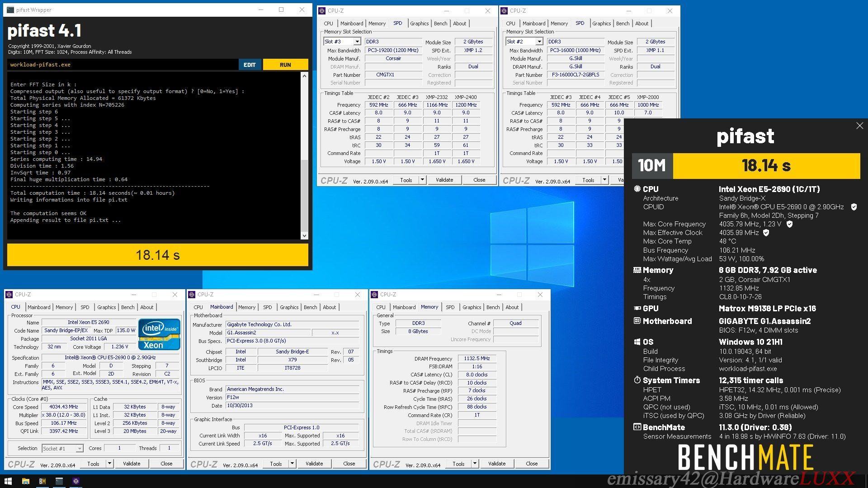868x488 pixels.
Task: Click the pifast console taskbar icon
Action: tap(59, 481)
